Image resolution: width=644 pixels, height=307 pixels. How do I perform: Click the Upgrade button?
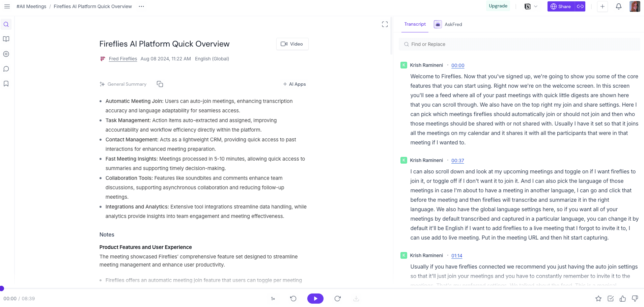coord(498,6)
